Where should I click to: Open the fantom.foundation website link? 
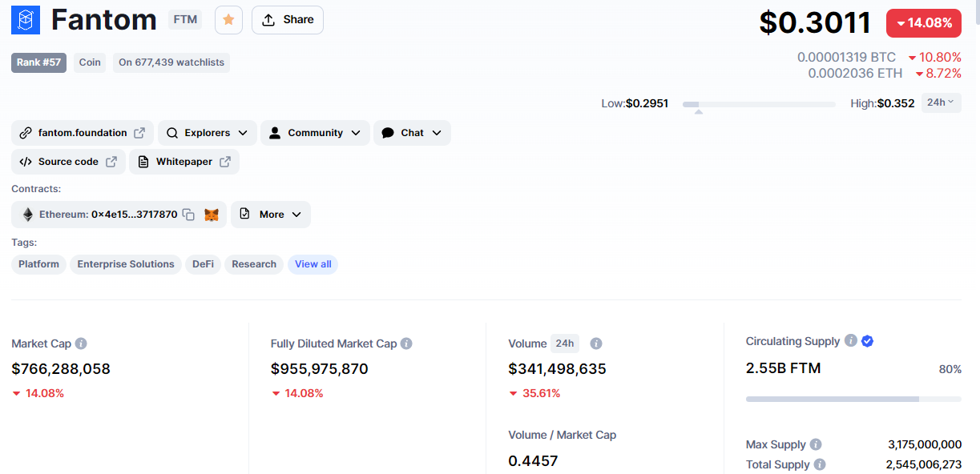(82, 133)
